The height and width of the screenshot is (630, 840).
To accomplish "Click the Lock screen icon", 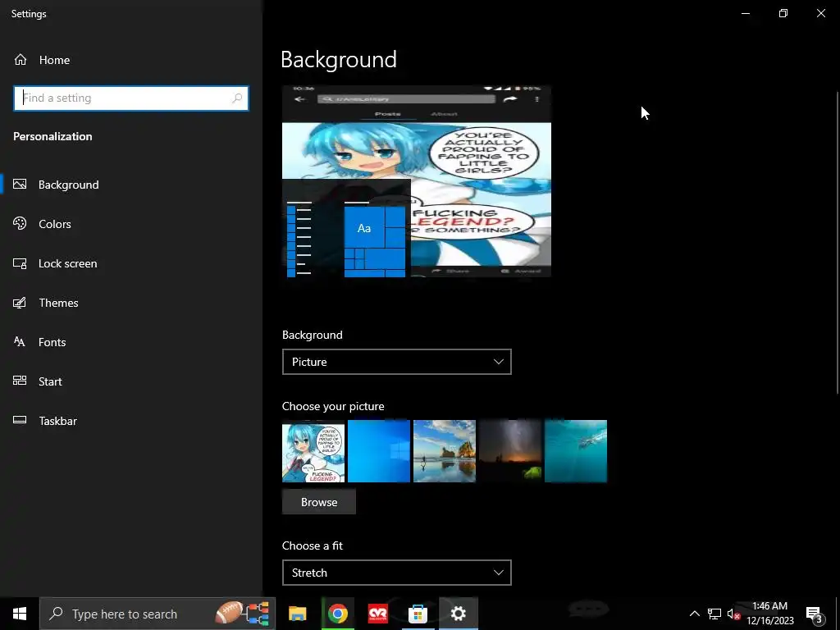I will [x=20, y=263].
